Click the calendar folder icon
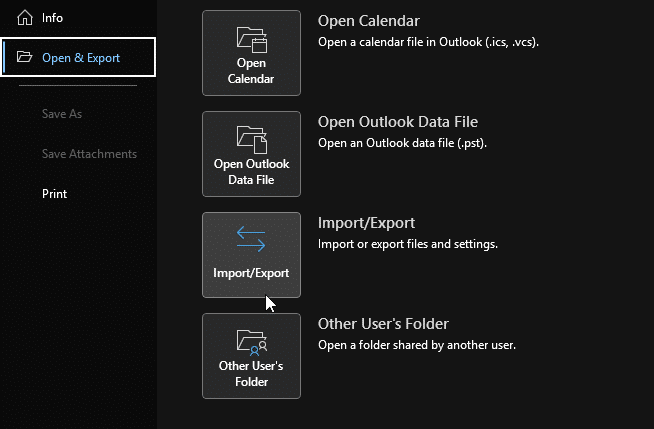This screenshot has height=429, width=654. [x=251, y=39]
